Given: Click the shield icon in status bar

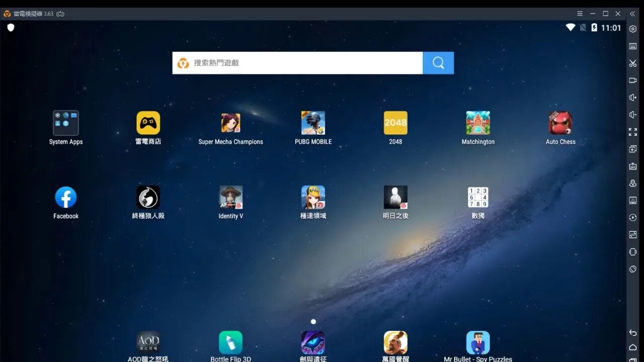Looking at the screenshot, I should click(x=11, y=27).
